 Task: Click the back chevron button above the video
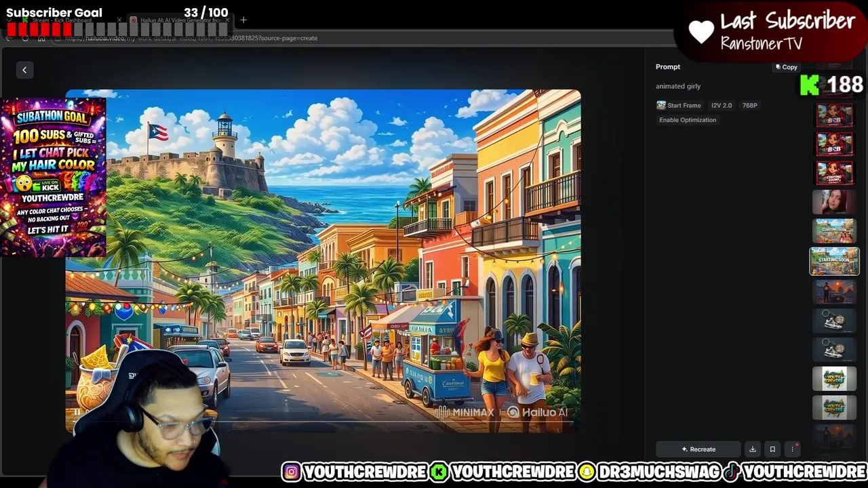(24, 70)
